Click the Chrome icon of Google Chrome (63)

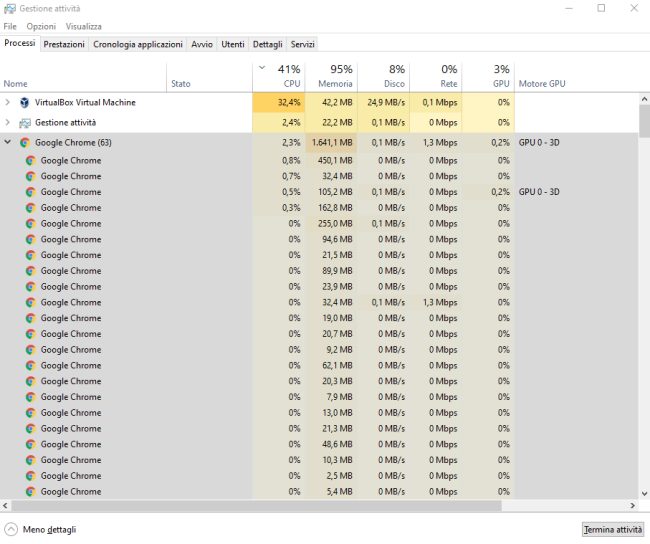tap(25, 143)
